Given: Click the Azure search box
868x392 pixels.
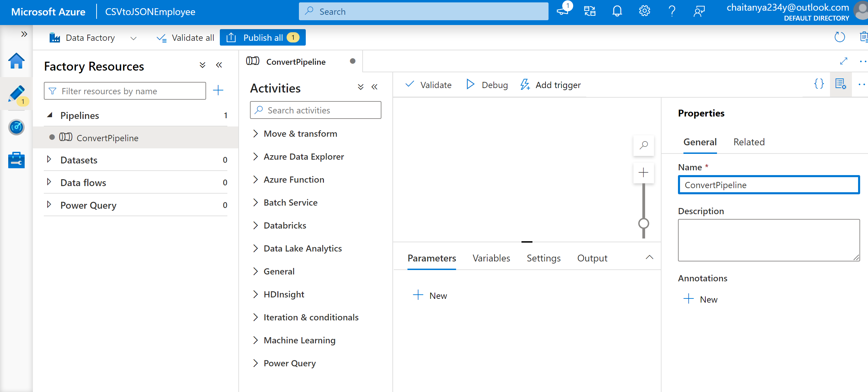Looking at the screenshot, I should click(424, 11).
